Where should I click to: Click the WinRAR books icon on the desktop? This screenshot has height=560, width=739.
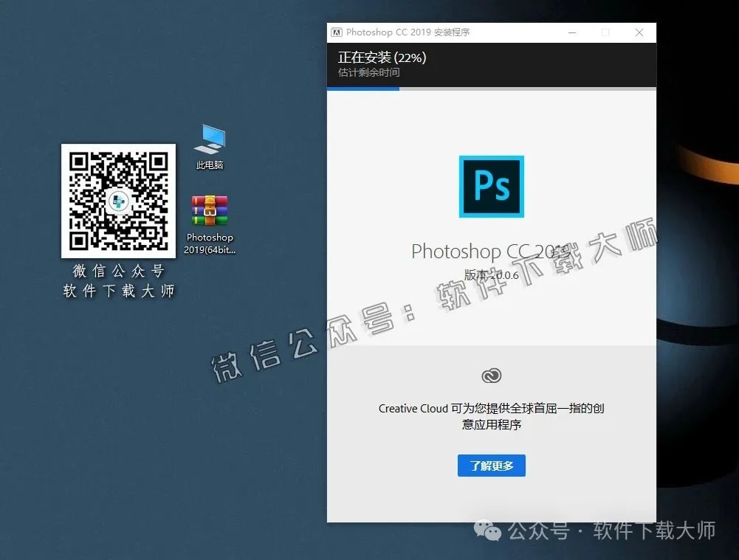click(209, 210)
